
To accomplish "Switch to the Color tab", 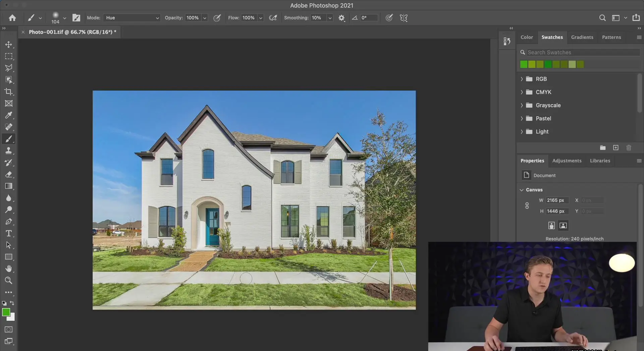I will [x=527, y=37].
